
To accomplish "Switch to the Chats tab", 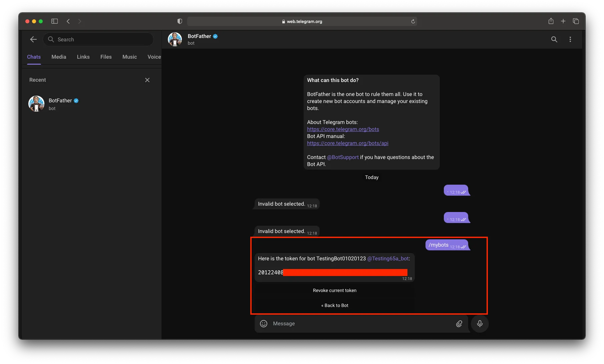I will click(34, 57).
